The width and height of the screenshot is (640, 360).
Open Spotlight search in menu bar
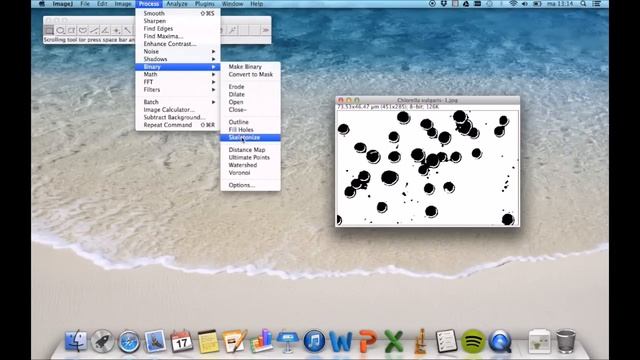584,4
